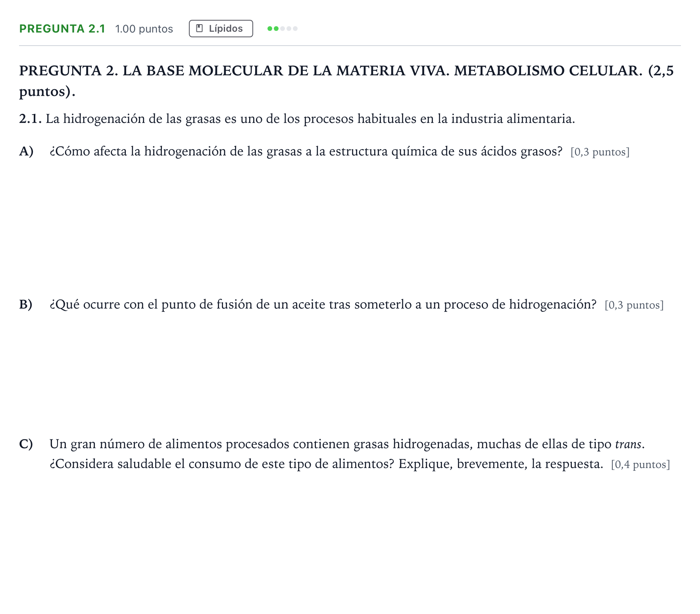Click the difficulty dots indicator
Image resolution: width=700 pixels, height=614 pixels.
click(283, 29)
